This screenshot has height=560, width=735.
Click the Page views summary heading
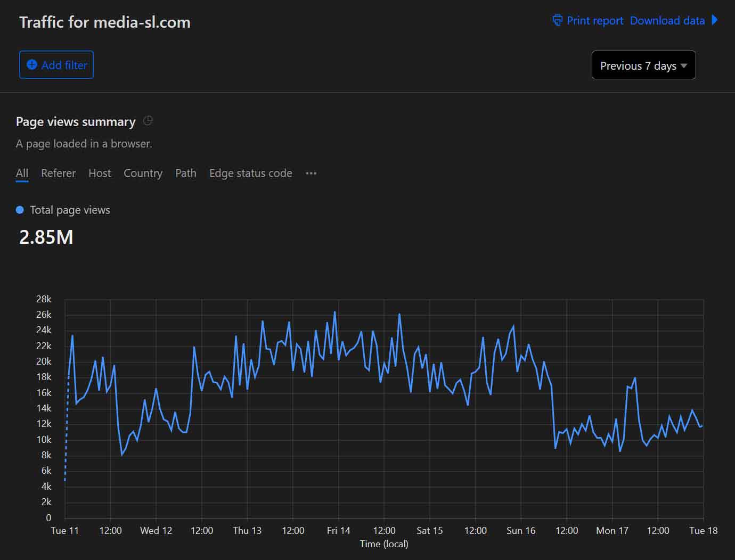pos(76,121)
